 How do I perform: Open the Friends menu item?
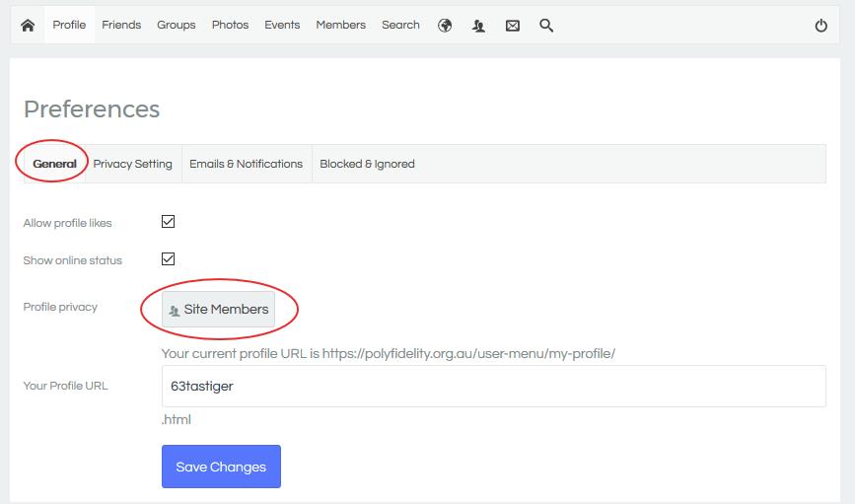point(121,25)
